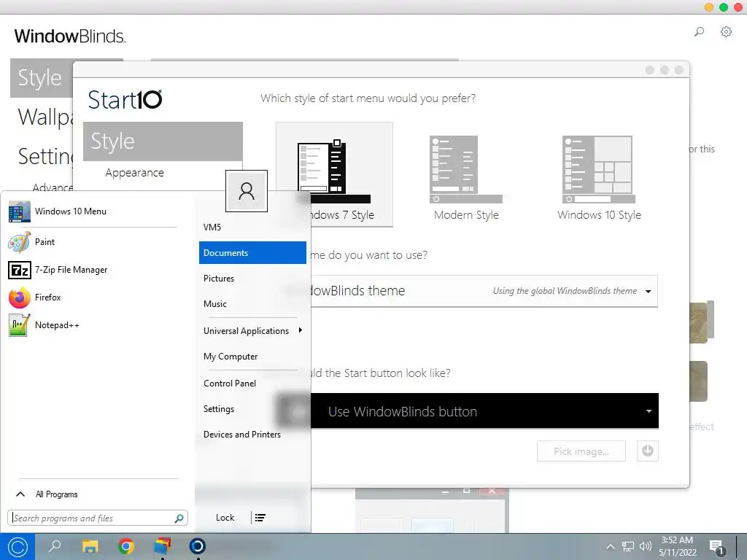Click the Lock button
This screenshot has height=560, width=747.
pos(225,518)
